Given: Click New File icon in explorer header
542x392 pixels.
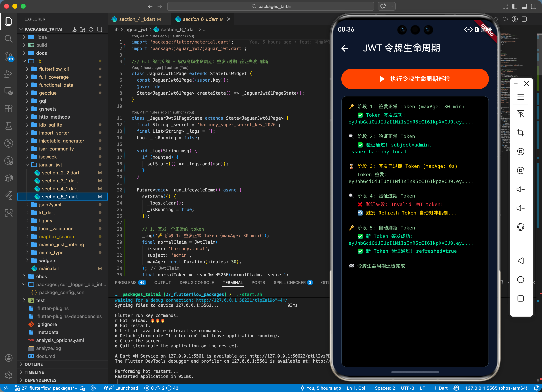Looking at the screenshot, I should pyautogui.click(x=74, y=29).
